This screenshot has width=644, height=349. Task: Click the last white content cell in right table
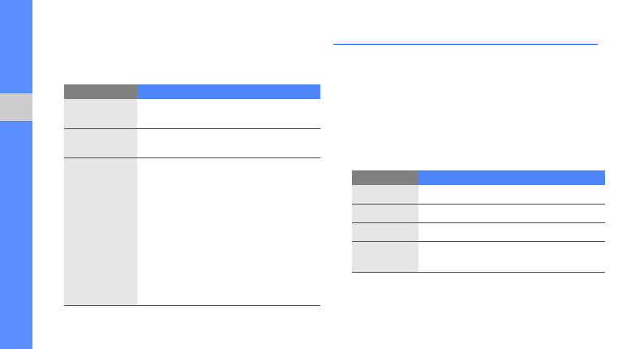click(x=512, y=256)
